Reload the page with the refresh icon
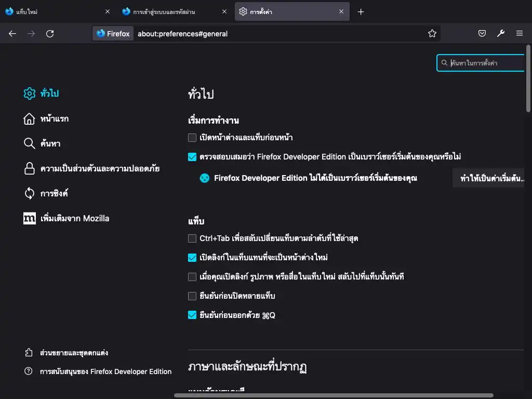Screen dimensions: 532x399 pos(50,34)
